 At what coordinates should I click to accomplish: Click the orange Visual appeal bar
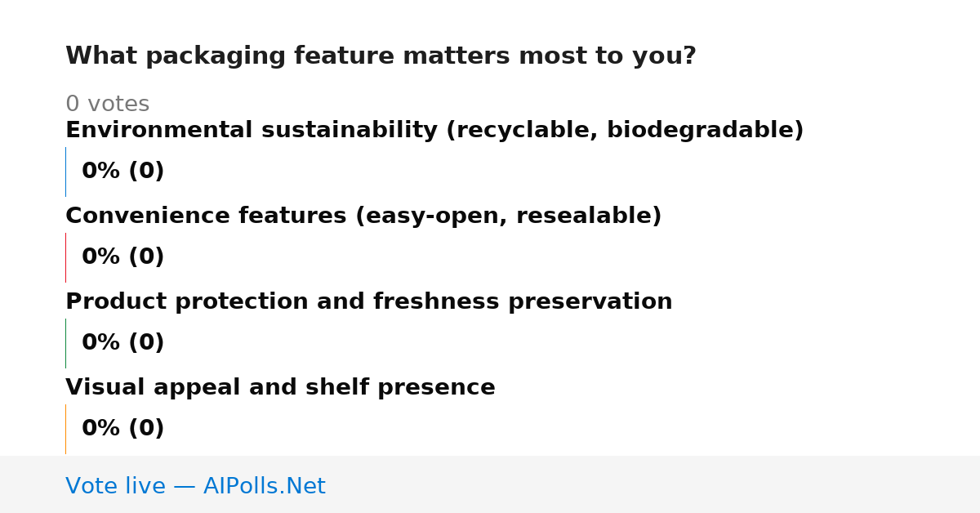click(65, 429)
